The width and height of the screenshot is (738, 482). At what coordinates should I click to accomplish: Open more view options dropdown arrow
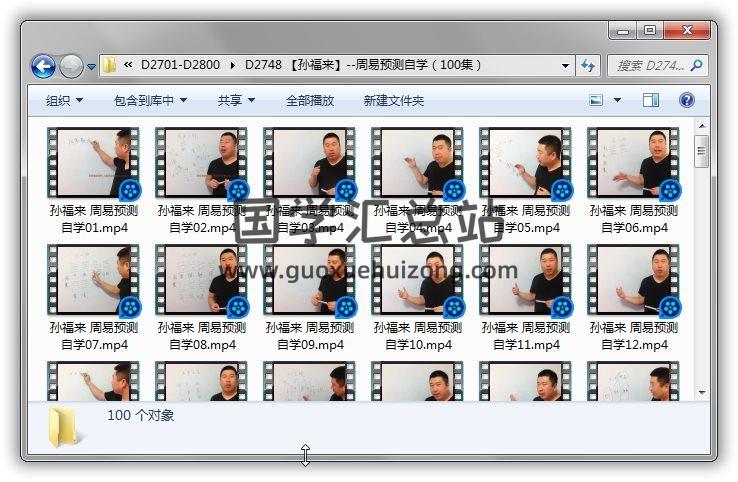click(x=617, y=100)
